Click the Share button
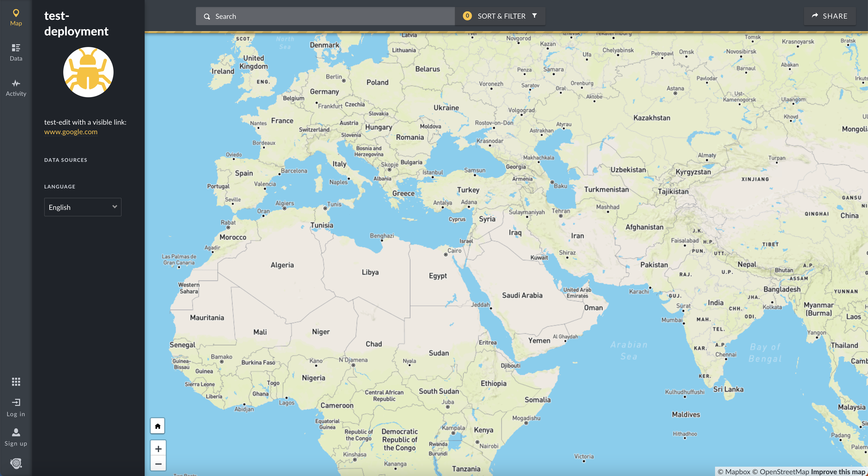868x476 pixels. pos(830,16)
